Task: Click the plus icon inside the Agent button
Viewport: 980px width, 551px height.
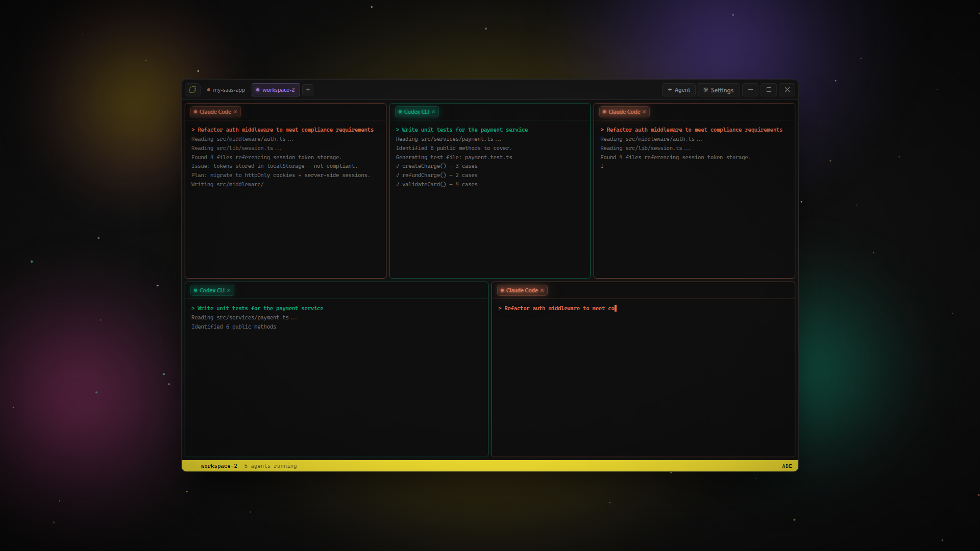Action: click(669, 90)
